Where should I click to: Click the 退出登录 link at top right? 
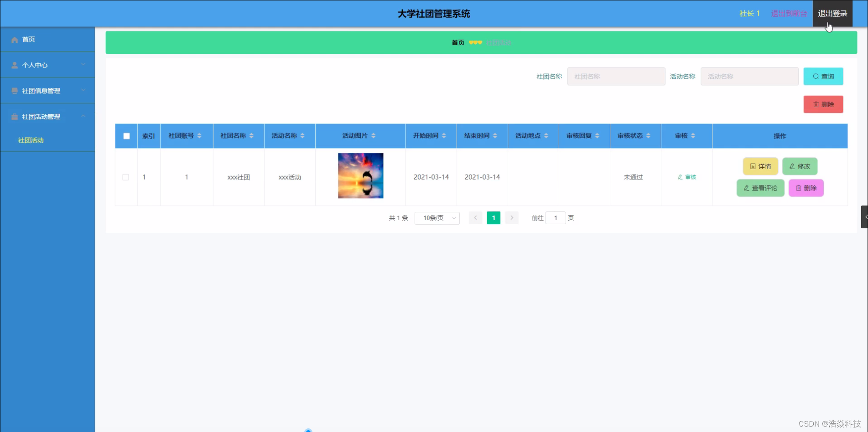832,13
